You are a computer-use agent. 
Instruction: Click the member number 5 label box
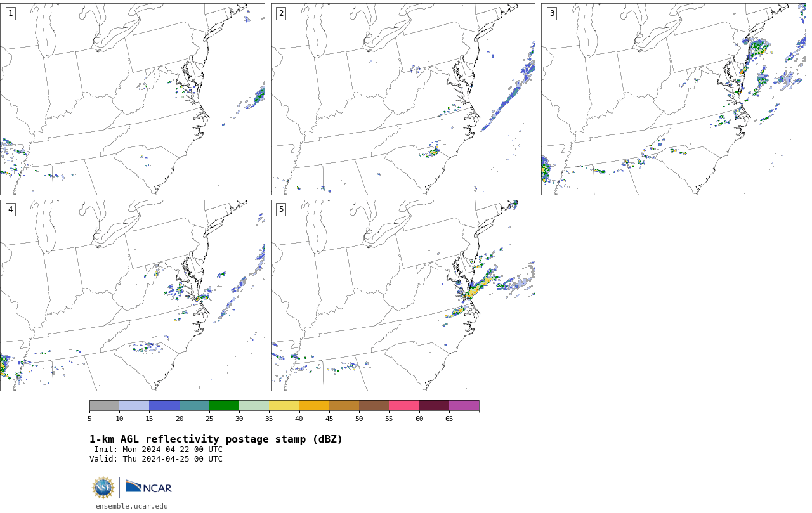[281, 209]
